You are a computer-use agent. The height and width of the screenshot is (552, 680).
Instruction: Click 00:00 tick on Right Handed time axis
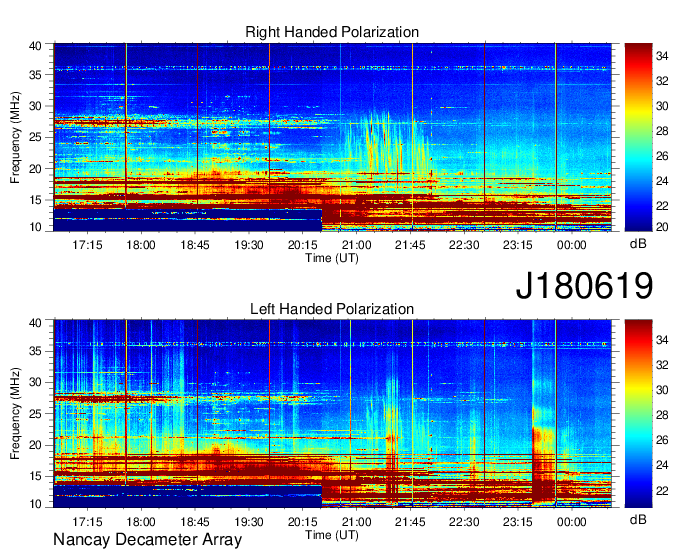572,245
